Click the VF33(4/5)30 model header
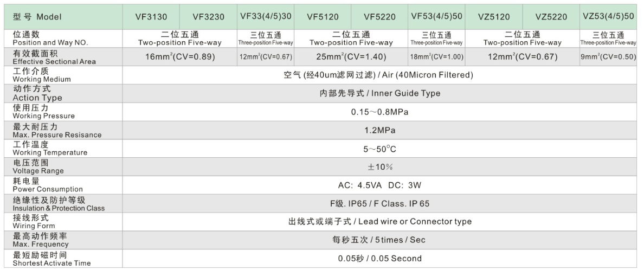 (266, 16)
